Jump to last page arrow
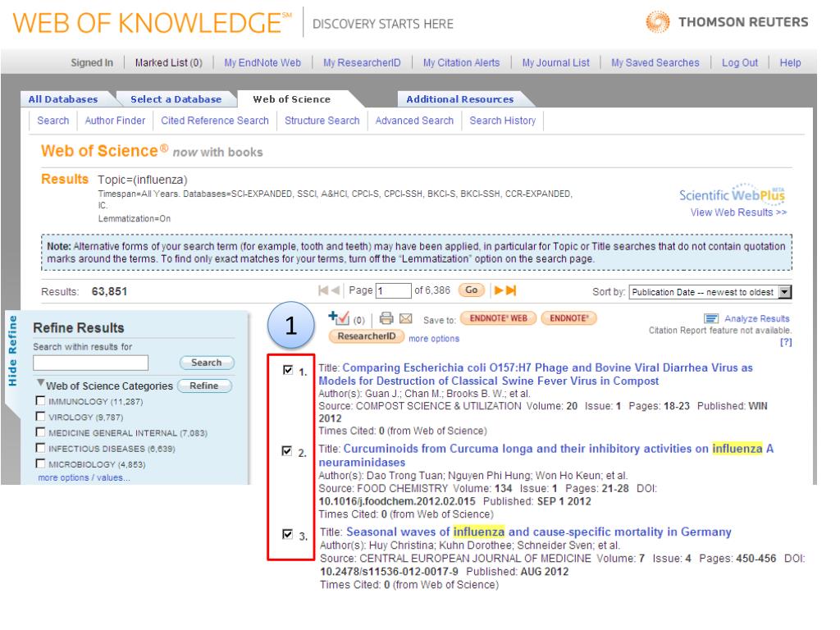The height and width of the screenshot is (630, 840). tap(511, 290)
